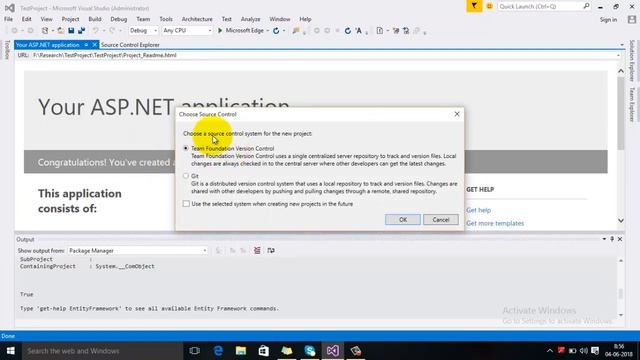
Task: Close the Choose Source Control dialog with X
Action: click(457, 114)
